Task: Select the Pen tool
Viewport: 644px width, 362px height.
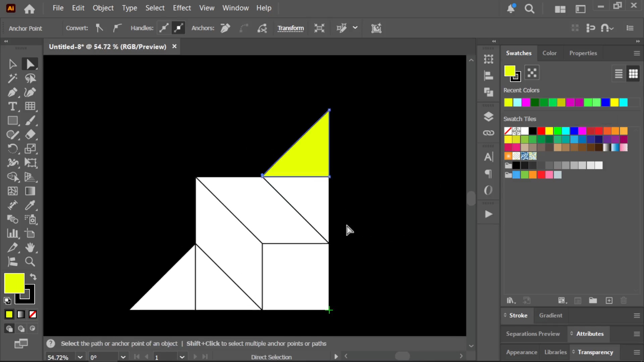Action: click(12, 92)
